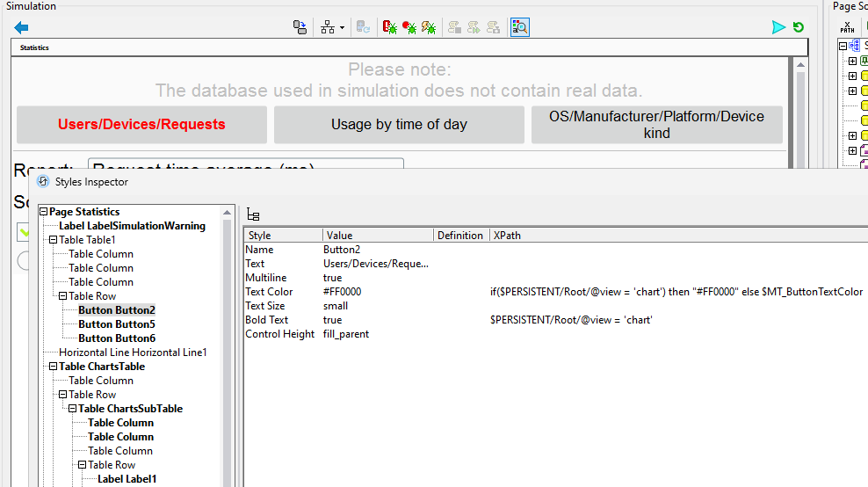Click the green play simulation arrow
Viewport: 868px width, 487px height.
click(778, 27)
